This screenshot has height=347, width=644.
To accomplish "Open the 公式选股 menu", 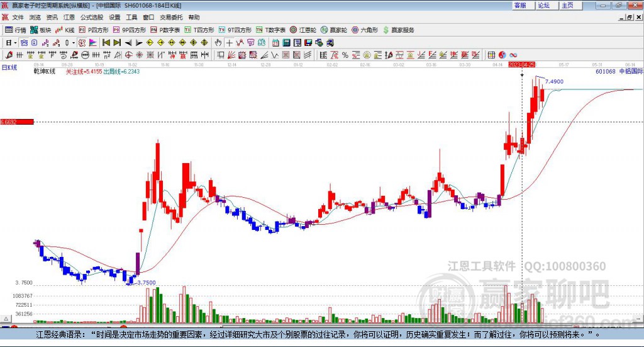I will 92,17.
